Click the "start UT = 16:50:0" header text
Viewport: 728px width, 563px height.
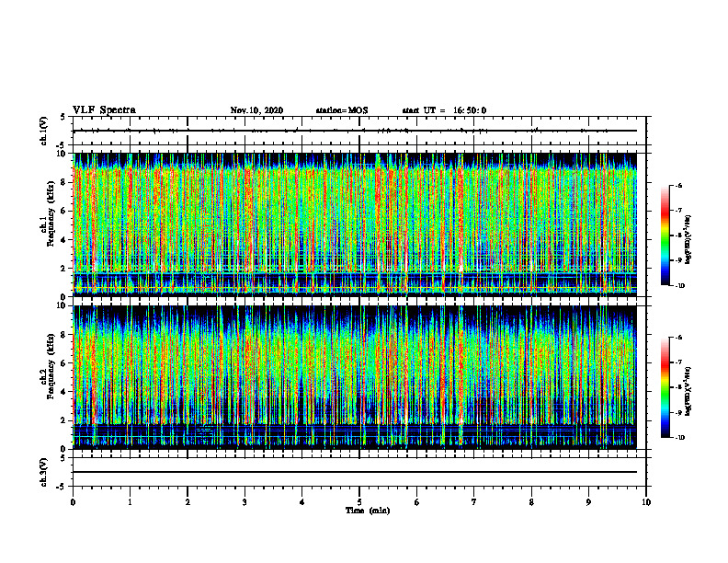[444, 110]
